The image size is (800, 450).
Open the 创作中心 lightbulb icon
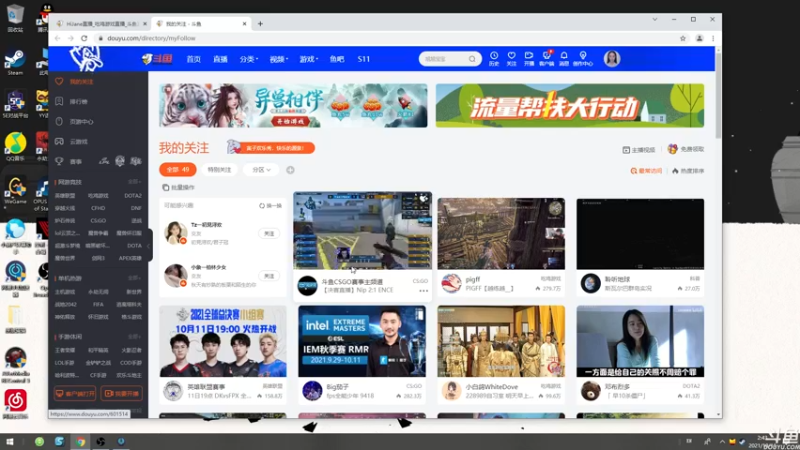(583, 58)
